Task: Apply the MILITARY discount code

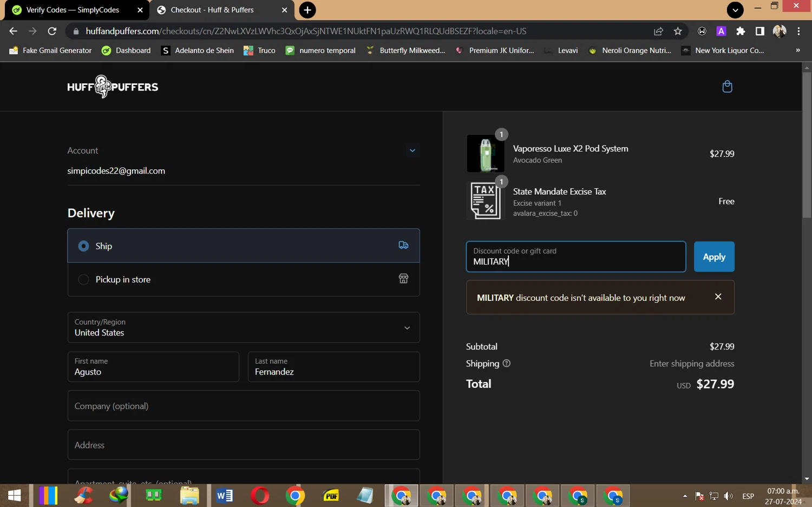Action: [x=713, y=257]
